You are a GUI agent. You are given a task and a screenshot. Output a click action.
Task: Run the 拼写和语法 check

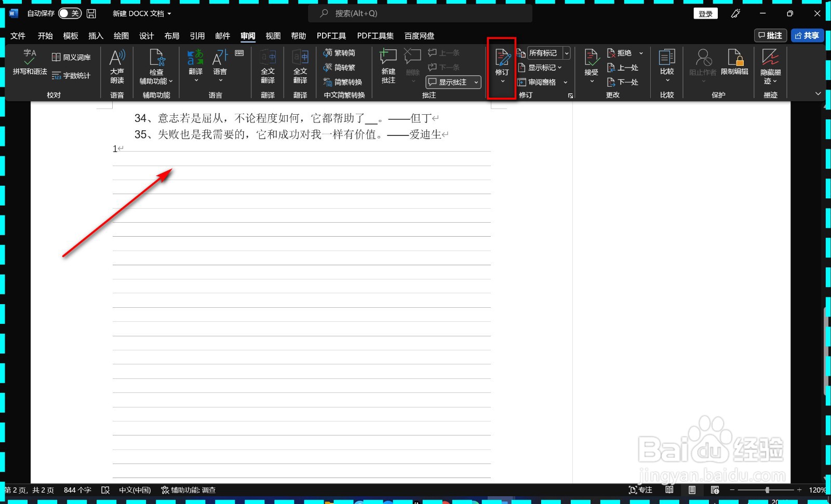coord(30,62)
